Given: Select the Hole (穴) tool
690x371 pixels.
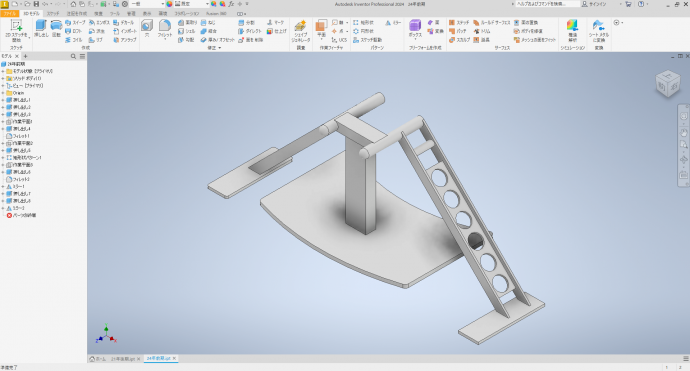Looking at the screenshot, I should click(x=147, y=29).
